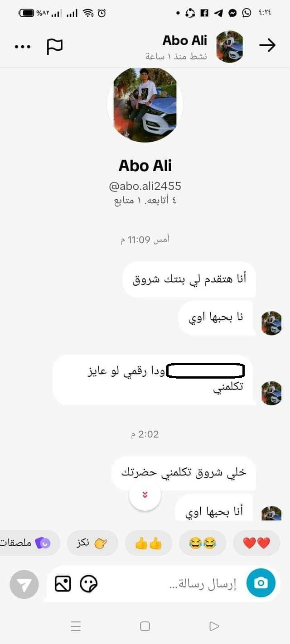
Task: Send the laughing crying emoji quick reply
Action: [202, 543]
